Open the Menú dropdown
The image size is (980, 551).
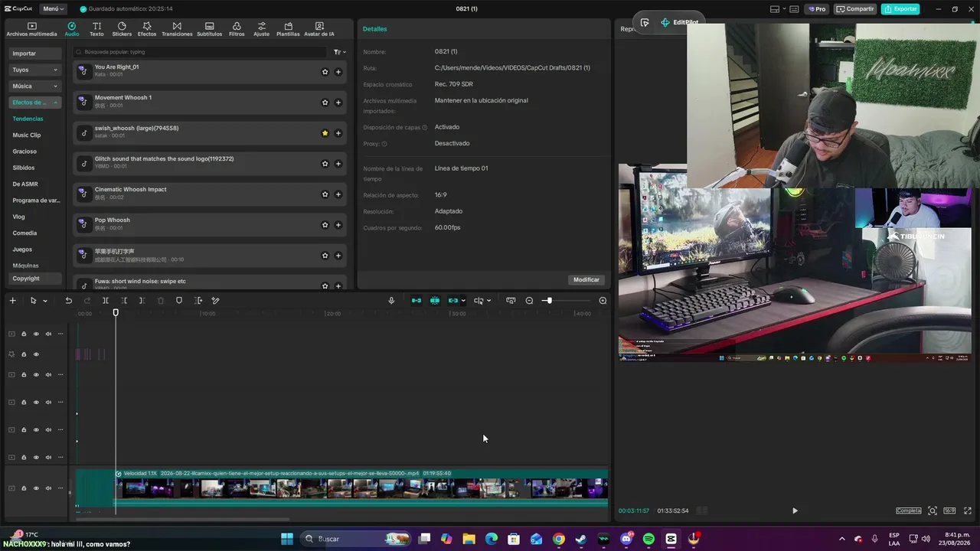[x=52, y=9]
